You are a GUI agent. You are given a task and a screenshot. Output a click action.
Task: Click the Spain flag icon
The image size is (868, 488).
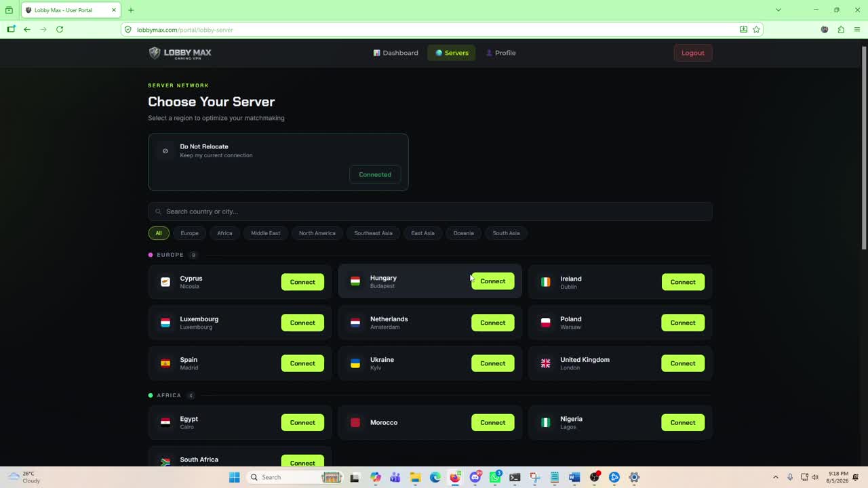click(165, 363)
